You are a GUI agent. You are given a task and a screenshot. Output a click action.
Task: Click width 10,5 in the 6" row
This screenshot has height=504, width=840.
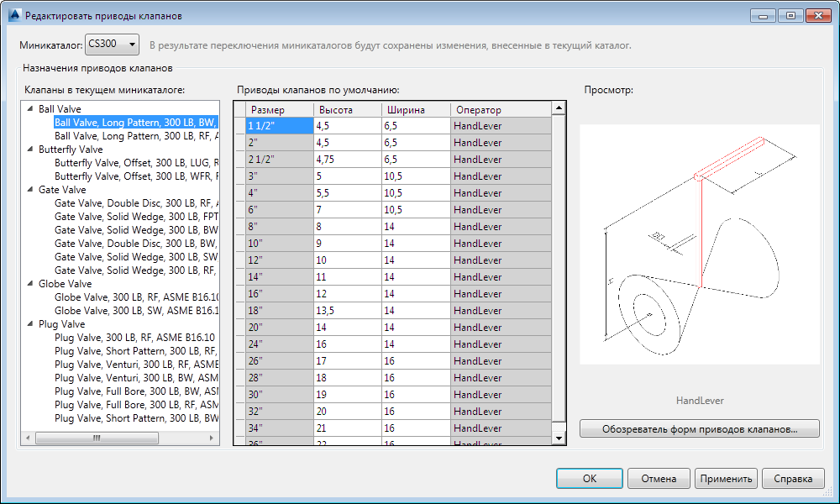click(x=416, y=210)
